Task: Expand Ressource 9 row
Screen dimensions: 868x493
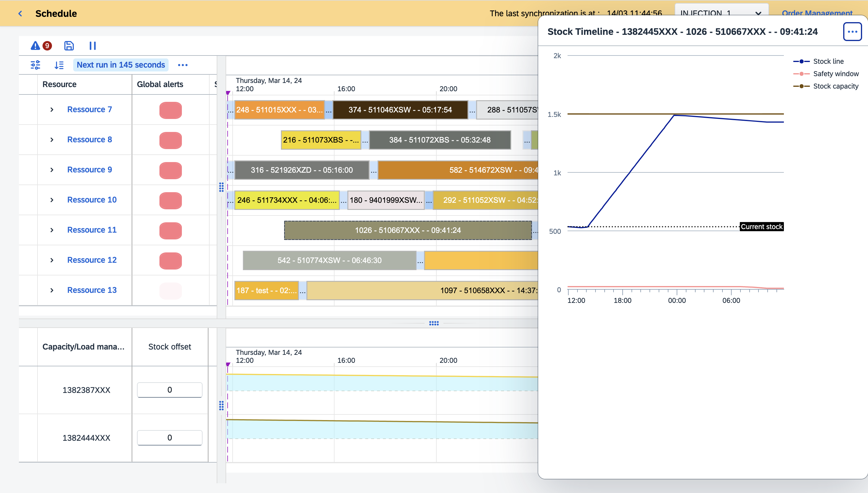Action: coord(52,170)
